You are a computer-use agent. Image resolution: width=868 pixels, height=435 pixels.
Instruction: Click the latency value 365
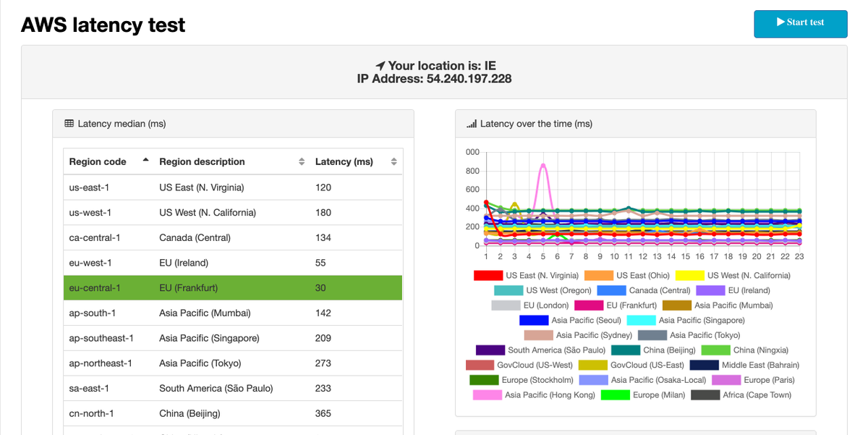click(323, 413)
